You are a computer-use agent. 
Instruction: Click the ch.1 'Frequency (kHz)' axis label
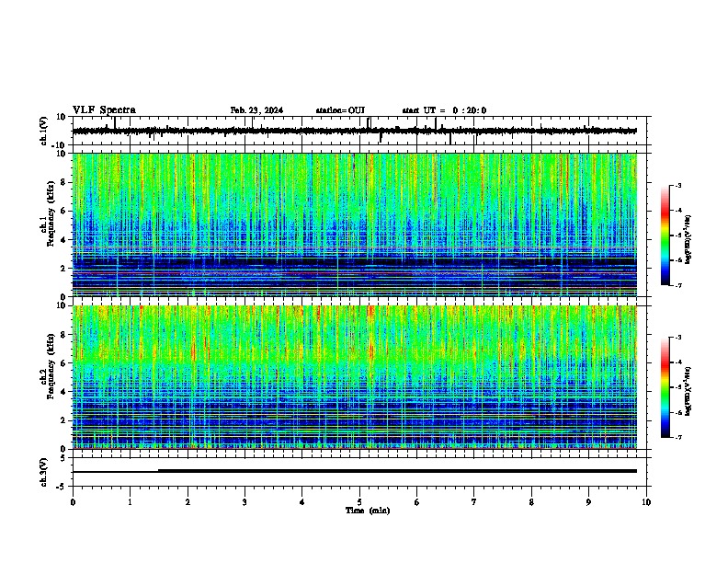51,214
